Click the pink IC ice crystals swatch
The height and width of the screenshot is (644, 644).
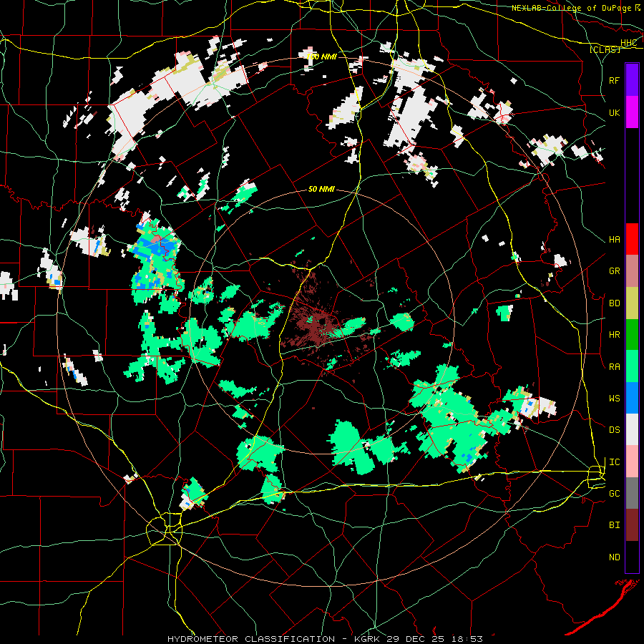point(632,462)
